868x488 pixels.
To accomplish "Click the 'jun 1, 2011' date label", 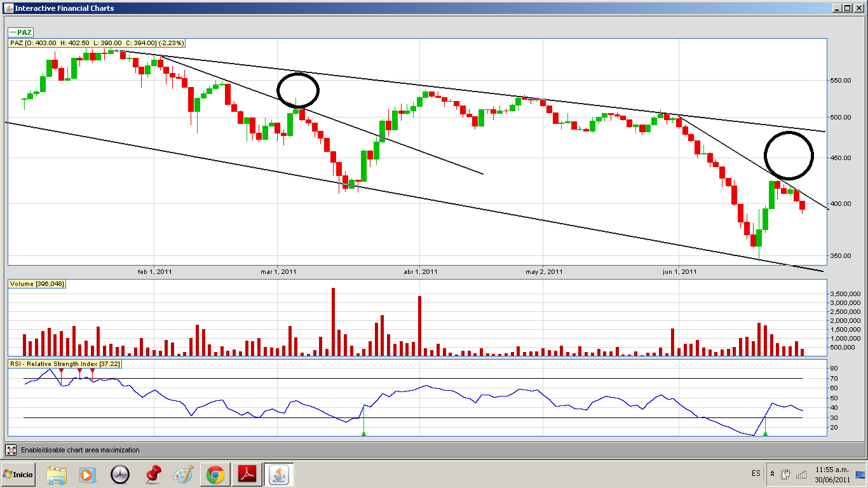I will [x=679, y=271].
